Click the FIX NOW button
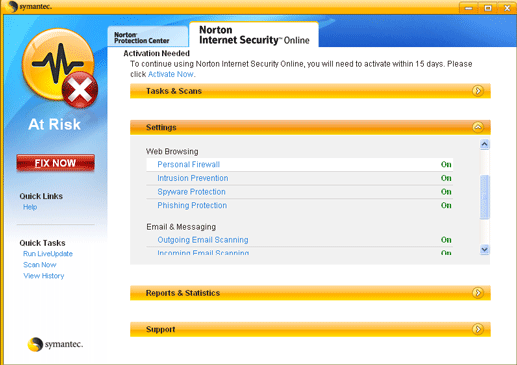The height and width of the screenshot is (365, 517). pos(56,163)
